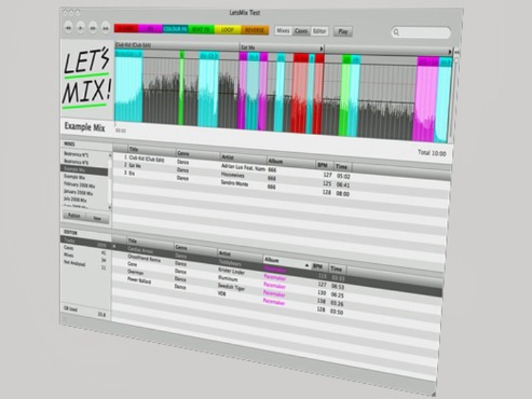This screenshot has width=532, height=399.
Task: Expand arrow at end of Eat Me header
Action: click(x=322, y=49)
